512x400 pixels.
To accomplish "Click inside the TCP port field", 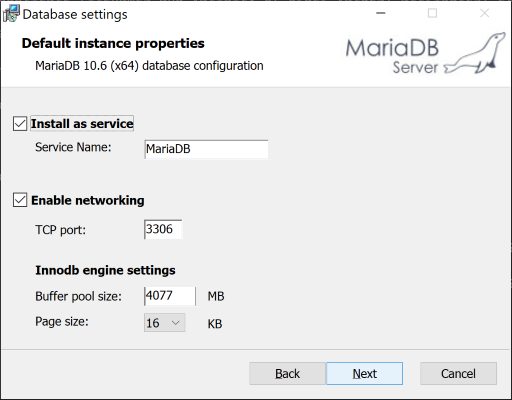I will [163, 229].
